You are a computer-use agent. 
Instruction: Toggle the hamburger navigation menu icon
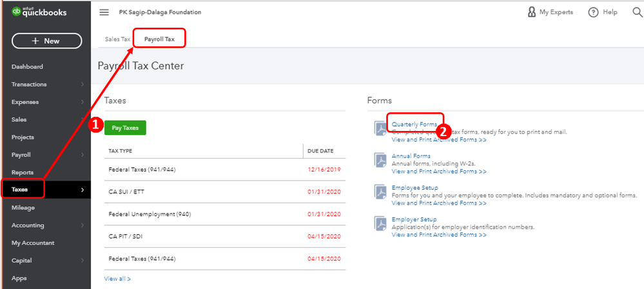tap(104, 12)
